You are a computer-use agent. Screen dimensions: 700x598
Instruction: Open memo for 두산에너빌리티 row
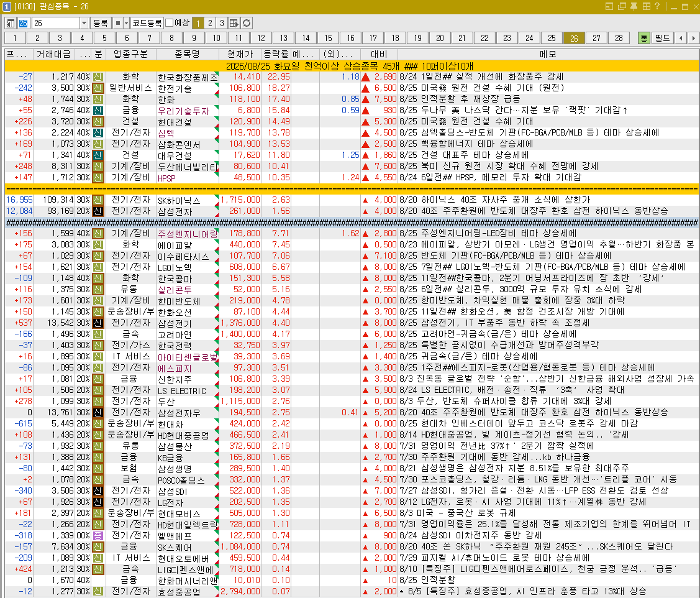click(548, 166)
